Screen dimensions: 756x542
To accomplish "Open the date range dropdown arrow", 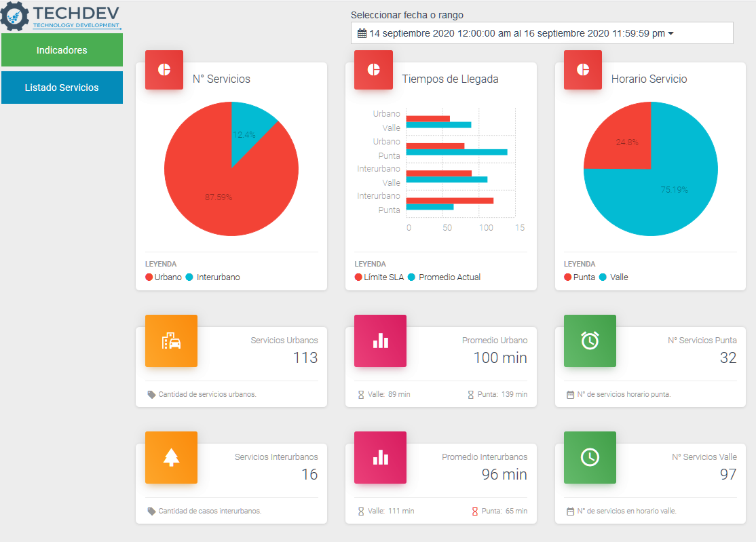I will coord(670,34).
